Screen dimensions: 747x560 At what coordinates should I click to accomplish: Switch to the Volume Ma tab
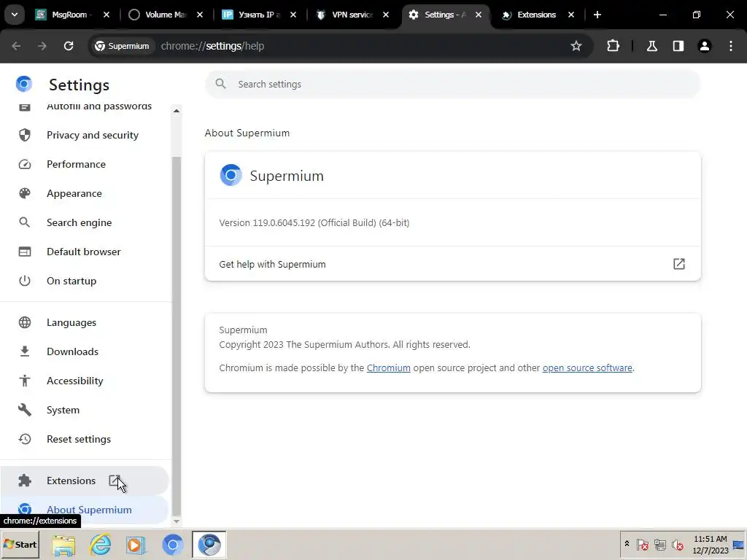[x=166, y=15]
